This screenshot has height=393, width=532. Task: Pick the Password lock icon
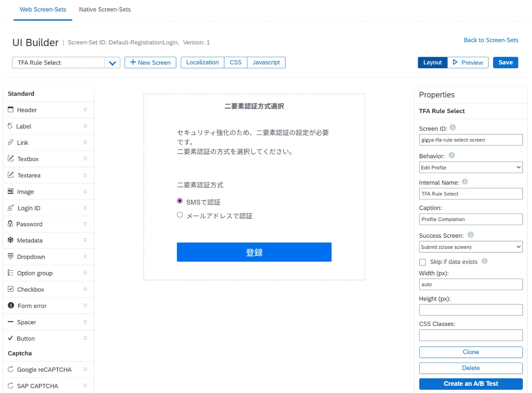point(10,224)
